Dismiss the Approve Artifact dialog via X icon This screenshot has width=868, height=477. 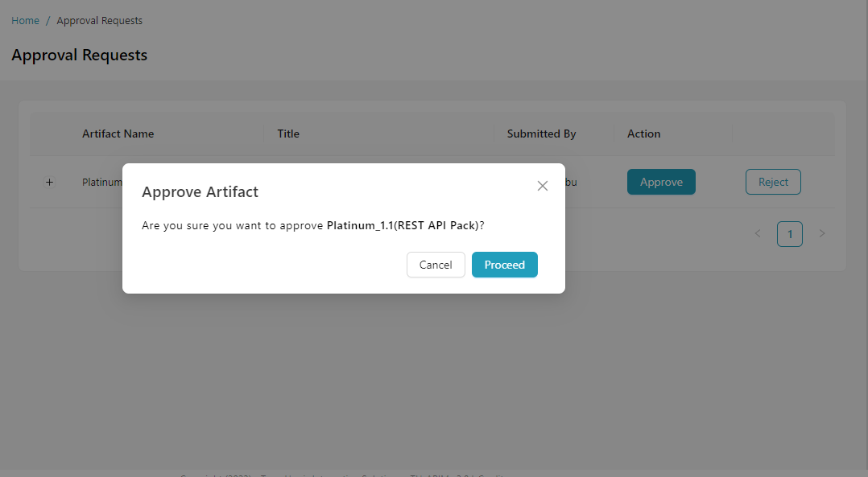point(542,185)
